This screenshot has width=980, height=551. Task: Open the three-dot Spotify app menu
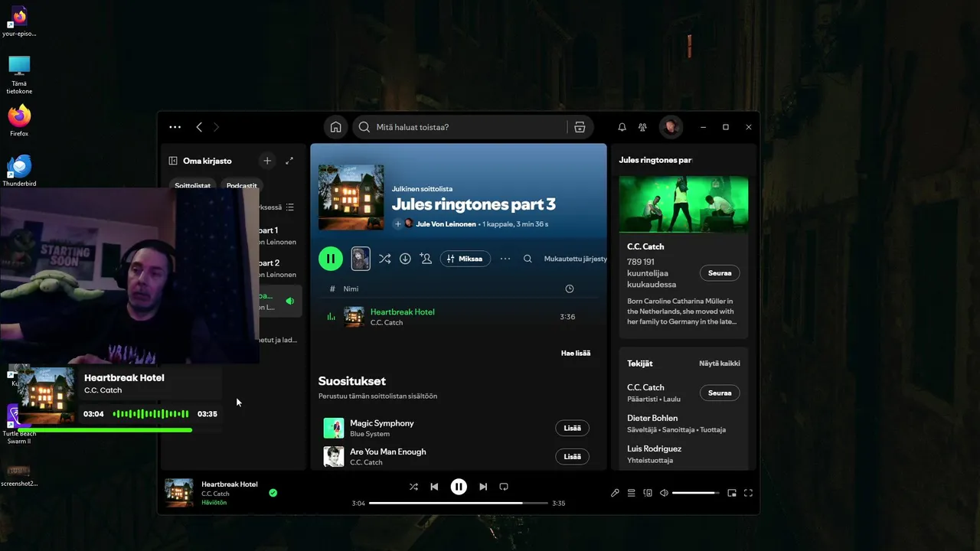[x=175, y=127]
